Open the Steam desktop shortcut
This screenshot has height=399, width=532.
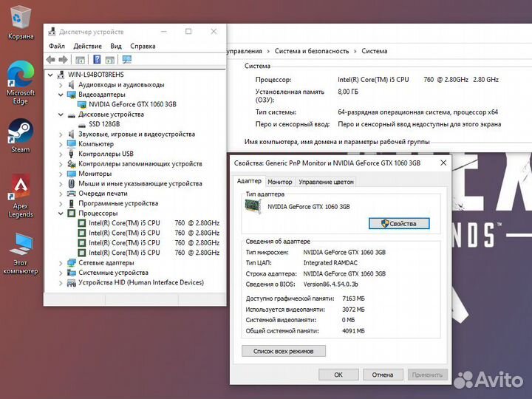point(21,135)
